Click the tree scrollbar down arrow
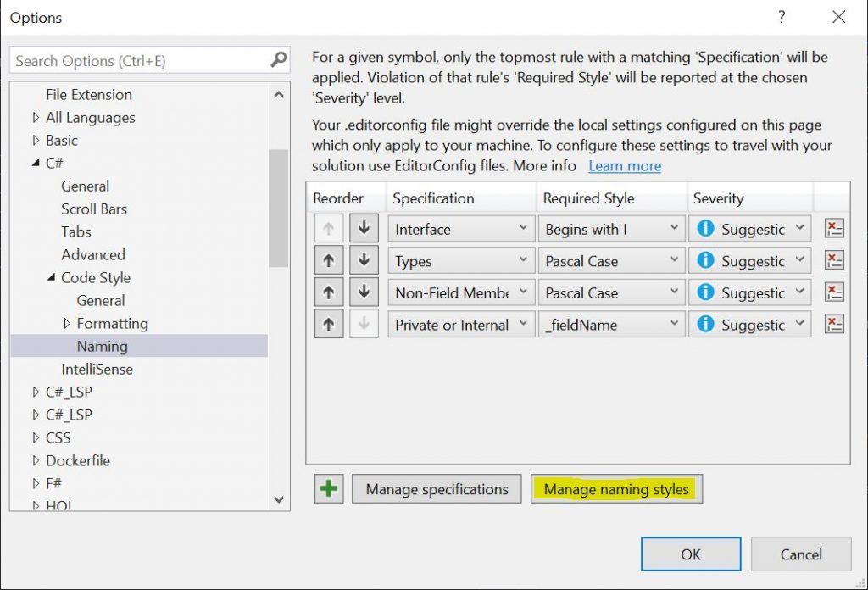Viewport: 868px width, 590px height. (279, 500)
